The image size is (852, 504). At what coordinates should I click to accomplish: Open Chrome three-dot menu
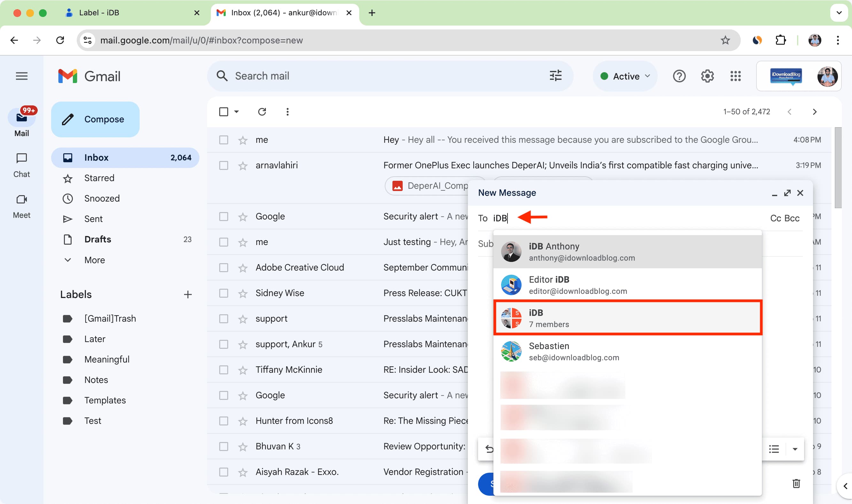tap(838, 41)
